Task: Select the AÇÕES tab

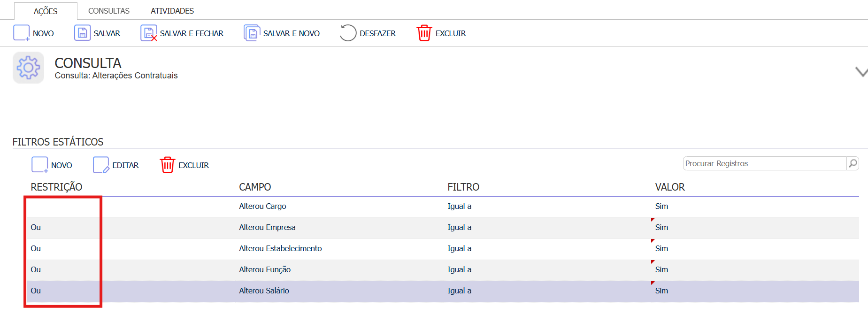Action: point(46,11)
